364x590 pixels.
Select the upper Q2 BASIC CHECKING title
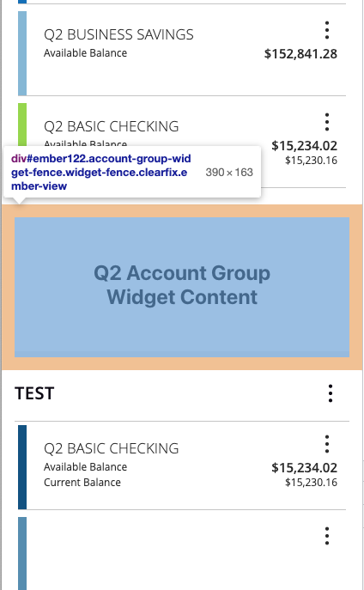(112, 126)
